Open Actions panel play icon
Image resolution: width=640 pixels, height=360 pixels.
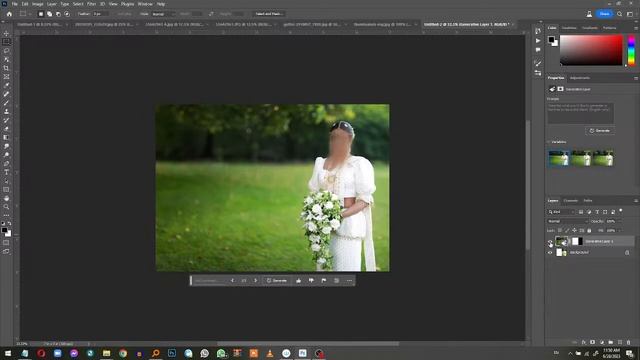[538, 41]
